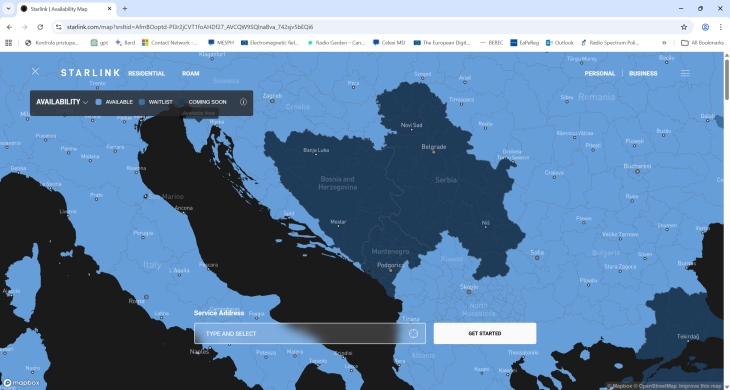
Task: Click Belgrade on the map
Action: coord(433,147)
